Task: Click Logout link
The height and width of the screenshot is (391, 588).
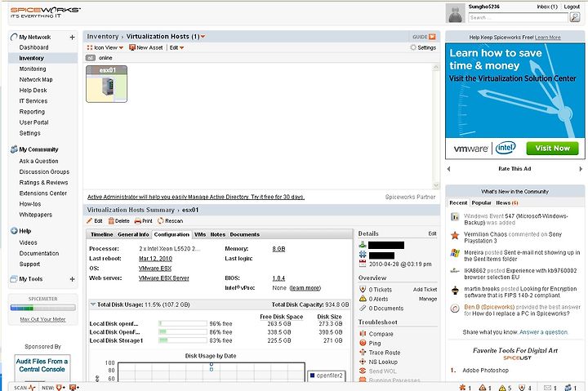Action: [x=572, y=7]
